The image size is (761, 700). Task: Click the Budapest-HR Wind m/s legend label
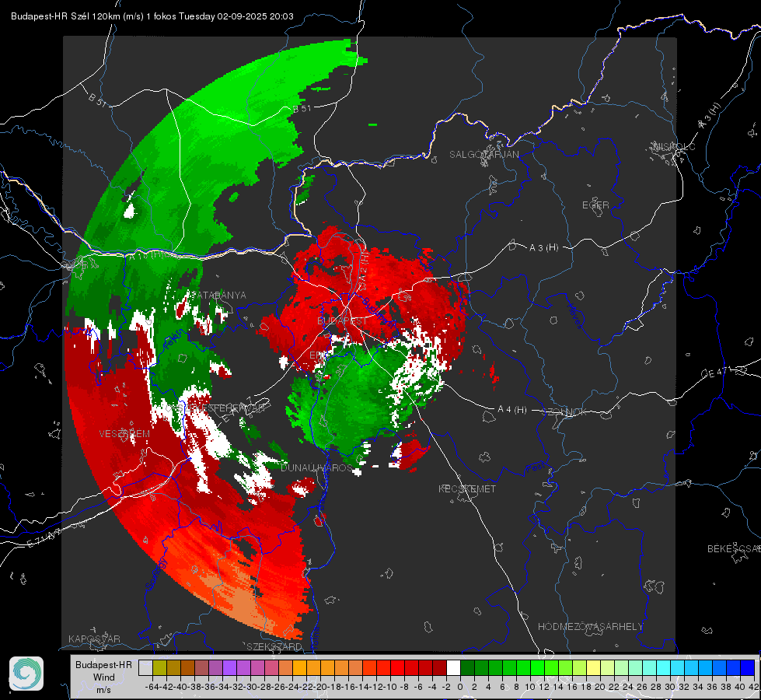coord(104,677)
